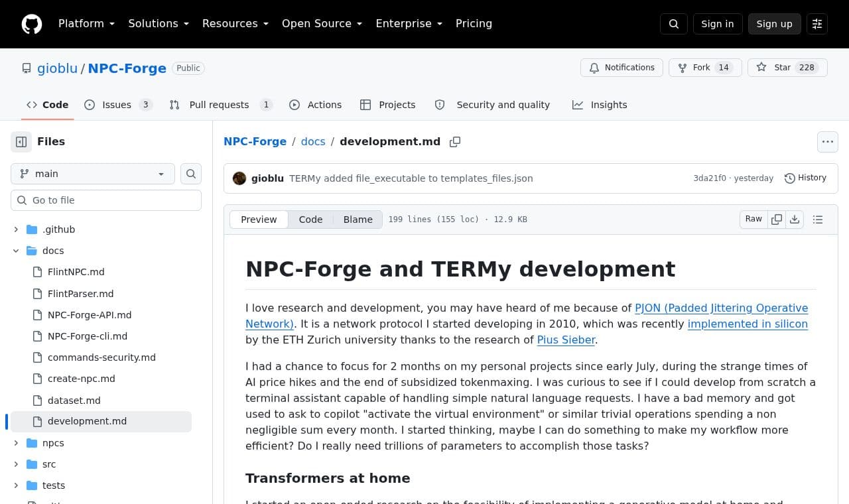Open the Projects tab

pyautogui.click(x=388, y=105)
